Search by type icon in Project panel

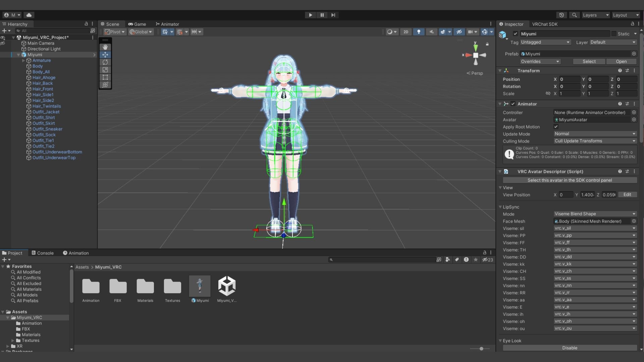pyautogui.click(x=448, y=260)
